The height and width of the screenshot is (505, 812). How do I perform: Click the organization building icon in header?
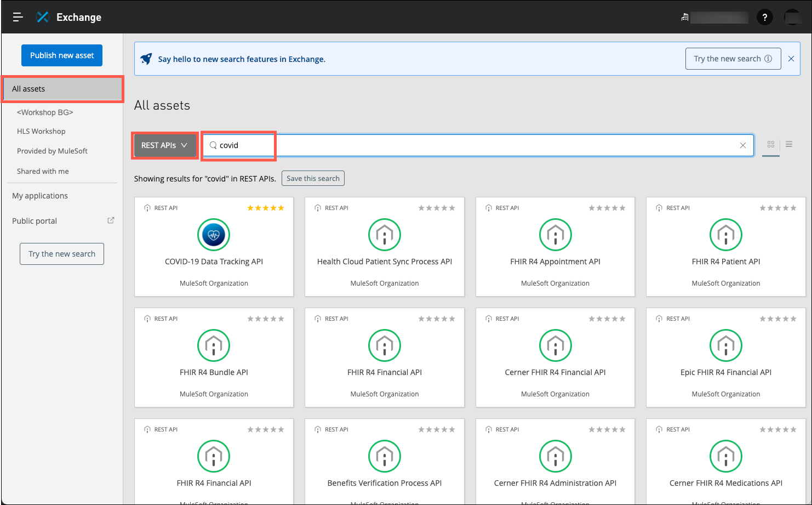[x=684, y=18]
